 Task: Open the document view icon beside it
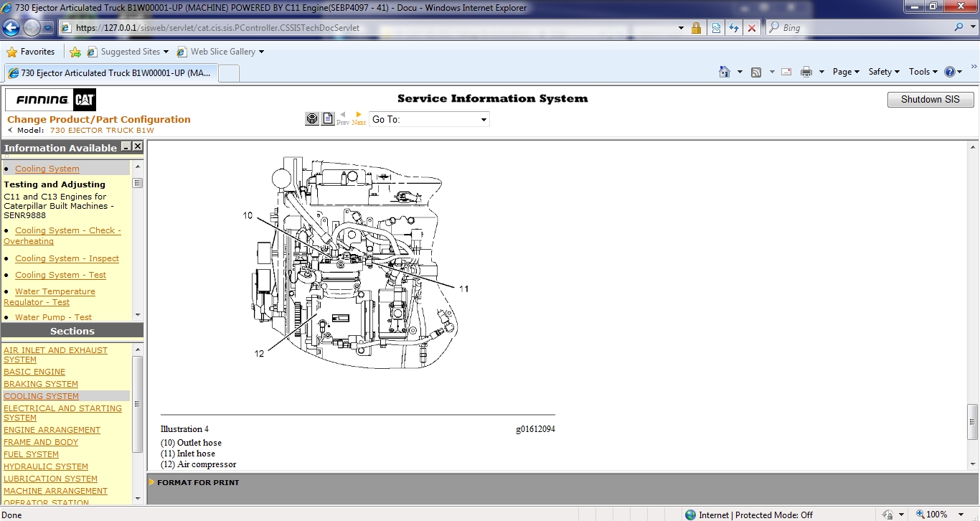pos(328,118)
